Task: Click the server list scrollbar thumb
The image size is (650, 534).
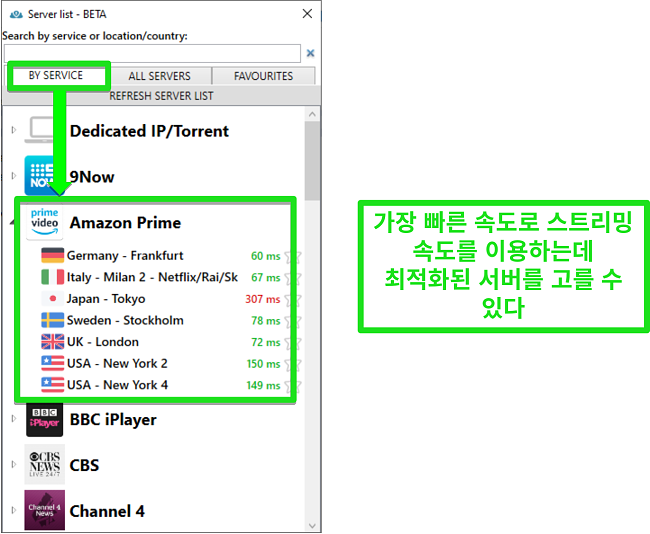Action: point(312,161)
